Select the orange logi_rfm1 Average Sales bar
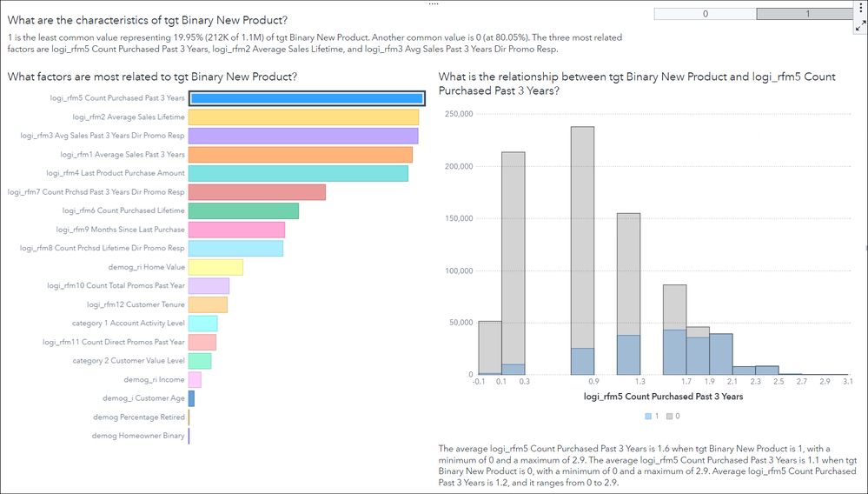Viewport: 868px width, 494px height. (x=301, y=154)
